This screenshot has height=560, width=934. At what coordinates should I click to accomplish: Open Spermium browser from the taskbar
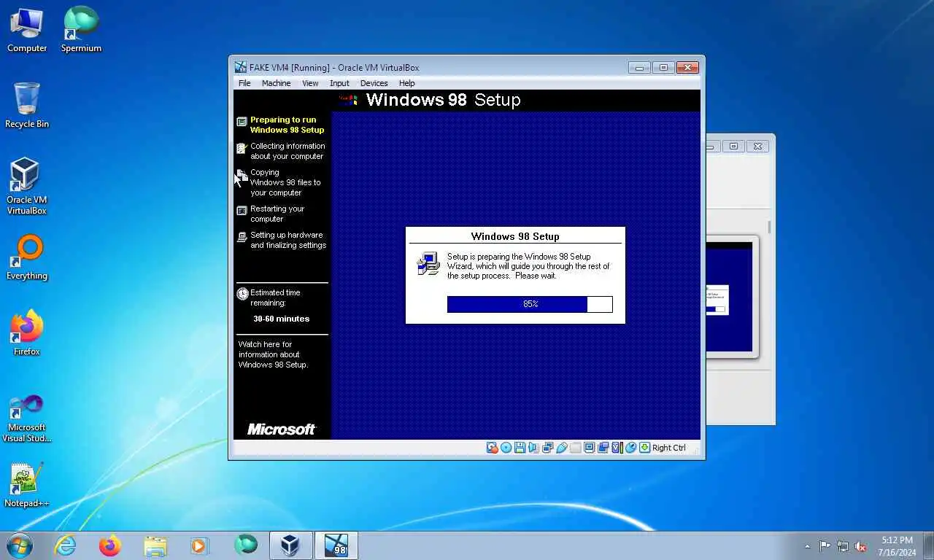246,545
